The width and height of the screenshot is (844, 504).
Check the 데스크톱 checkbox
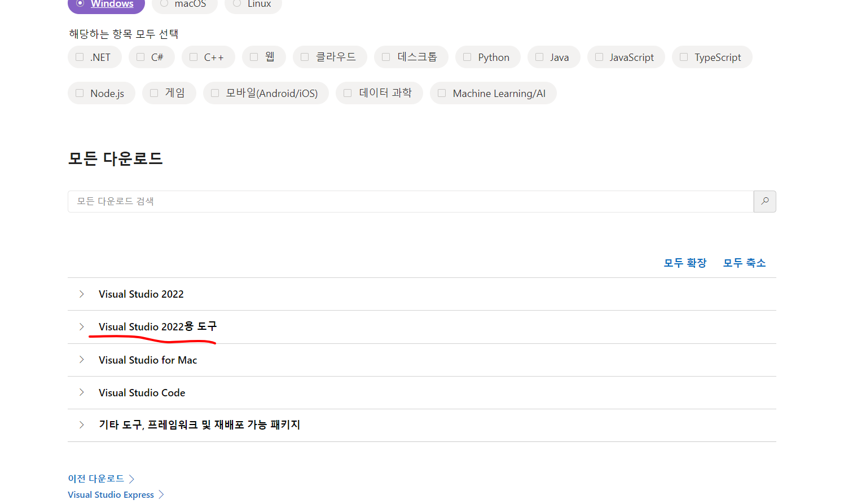coord(386,57)
